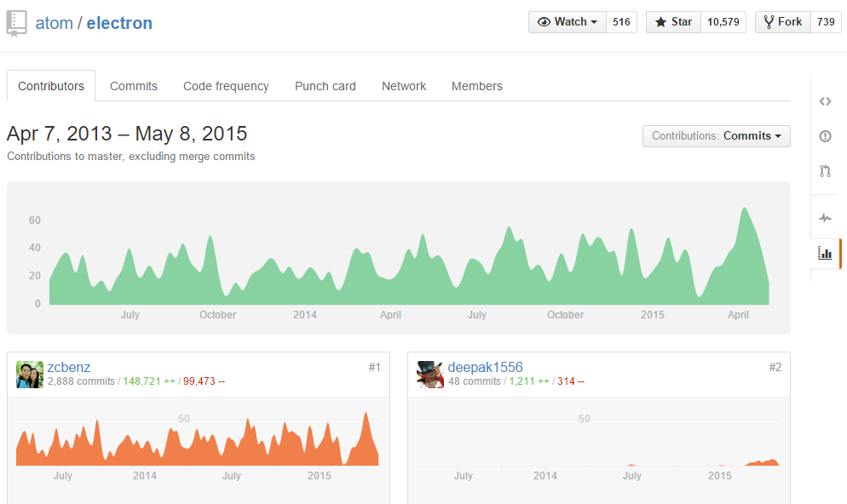Switch to the Code frequency tab

[x=226, y=86]
